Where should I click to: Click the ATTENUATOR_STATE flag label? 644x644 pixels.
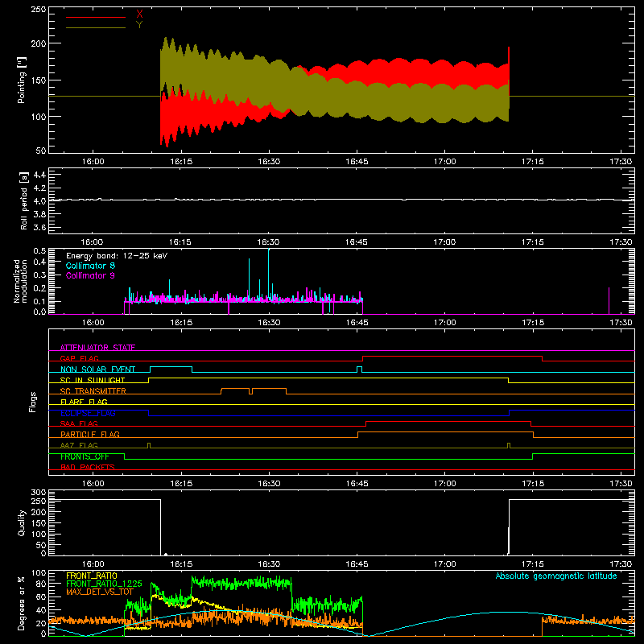tap(97, 348)
